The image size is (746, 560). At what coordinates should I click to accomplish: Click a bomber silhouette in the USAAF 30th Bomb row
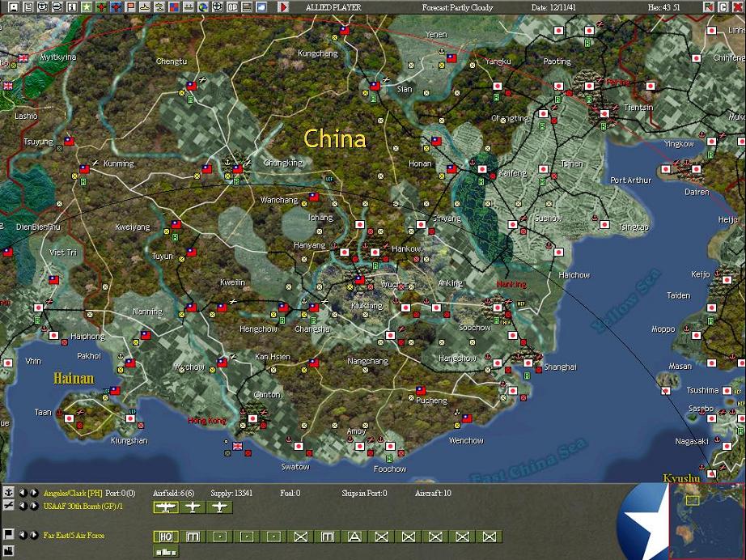166,506
